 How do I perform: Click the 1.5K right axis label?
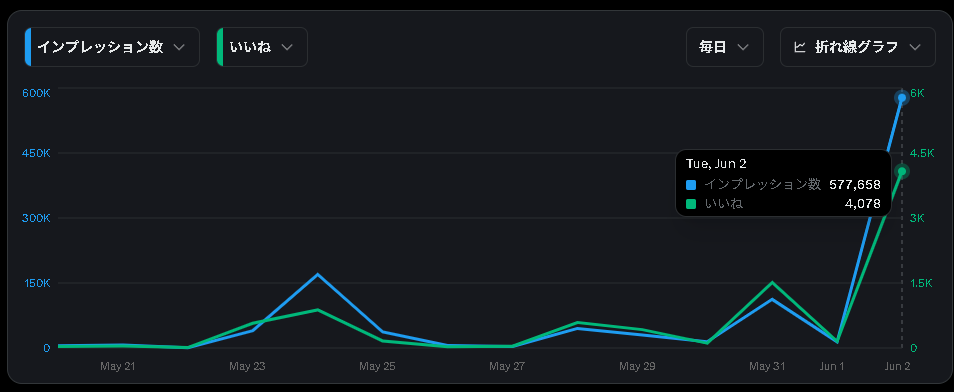(921, 283)
